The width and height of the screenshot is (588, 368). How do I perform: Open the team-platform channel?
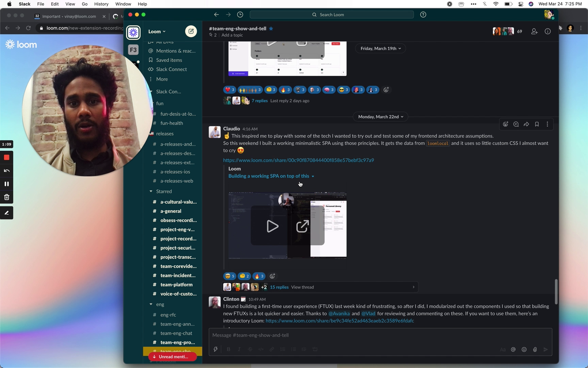(x=176, y=285)
